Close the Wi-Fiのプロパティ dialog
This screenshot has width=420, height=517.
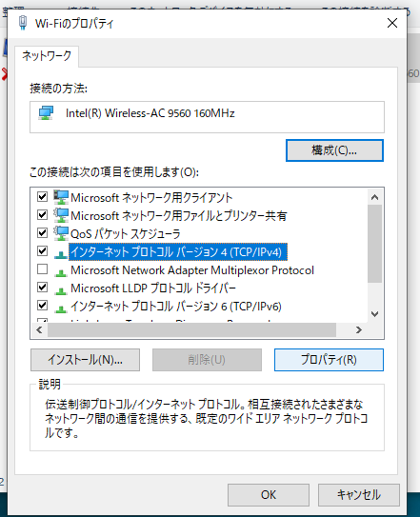(x=392, y=23)
